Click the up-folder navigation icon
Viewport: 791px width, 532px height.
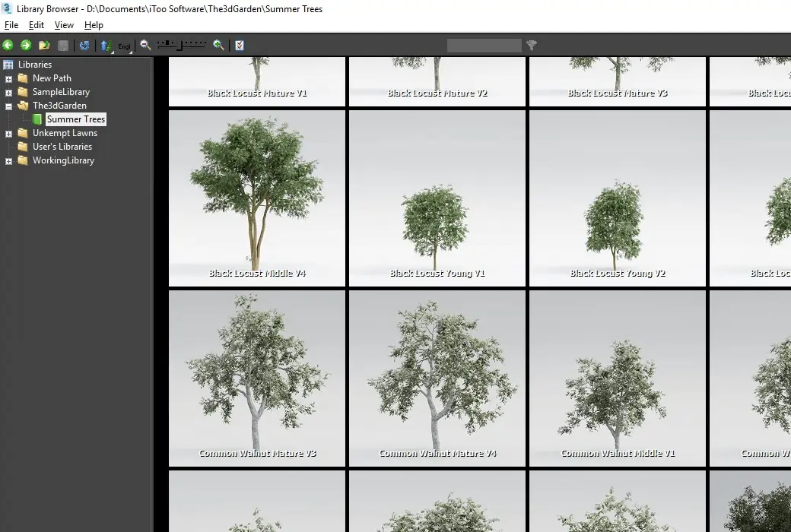click(44, 46)
